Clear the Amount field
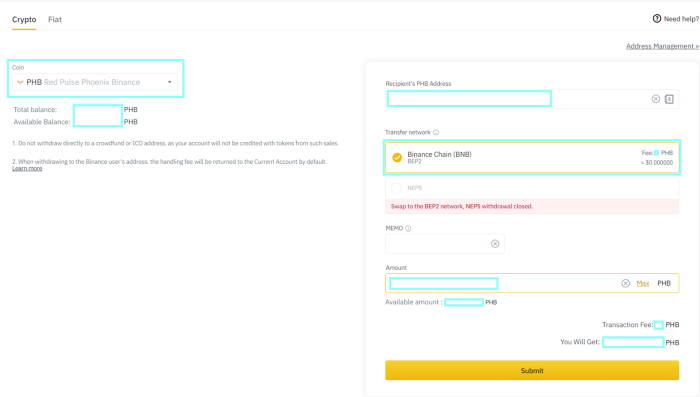The width and height of the screenshot is (700, 397). click(x=625, y=284)
